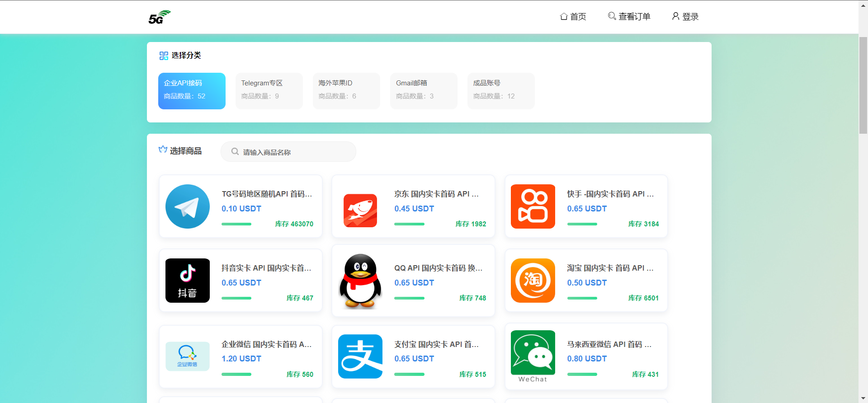Viewport: 868px width, 403px height.
Task: Click the crown icon beside 选择商品
Action: click(x=163, y=150)
